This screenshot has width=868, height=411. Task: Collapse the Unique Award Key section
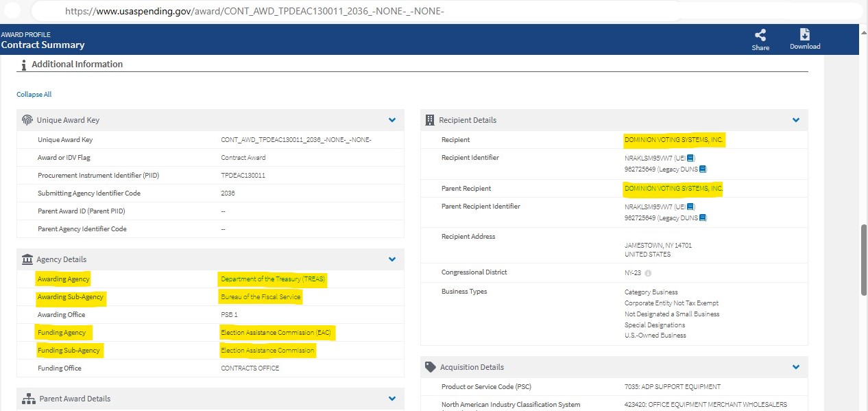click(392, 120)
